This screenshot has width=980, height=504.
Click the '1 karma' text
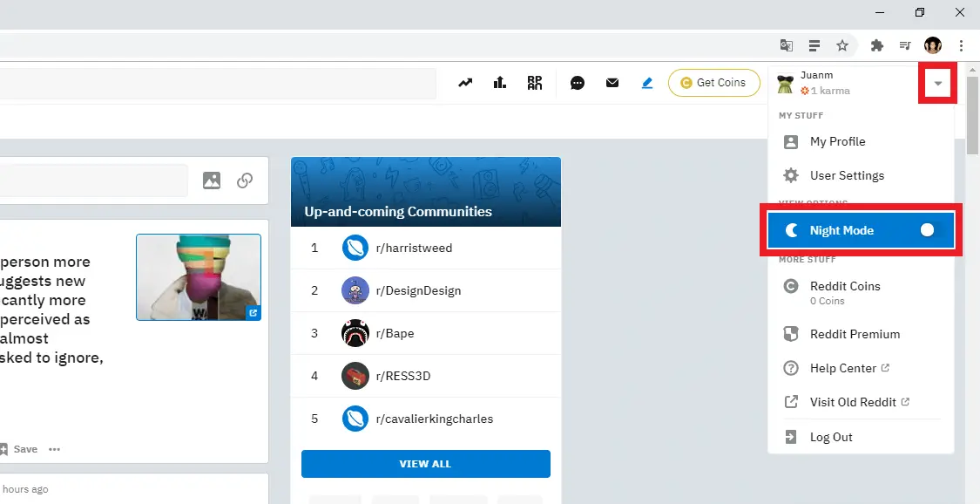[x=830, y=91]
